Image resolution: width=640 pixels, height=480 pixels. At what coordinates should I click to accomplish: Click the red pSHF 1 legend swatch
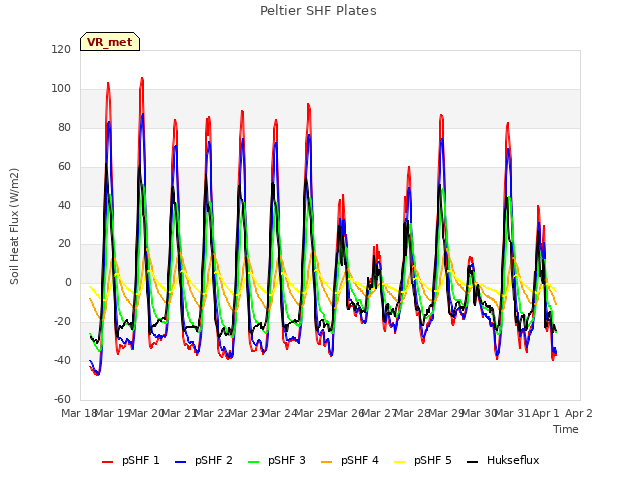(107, 462)
